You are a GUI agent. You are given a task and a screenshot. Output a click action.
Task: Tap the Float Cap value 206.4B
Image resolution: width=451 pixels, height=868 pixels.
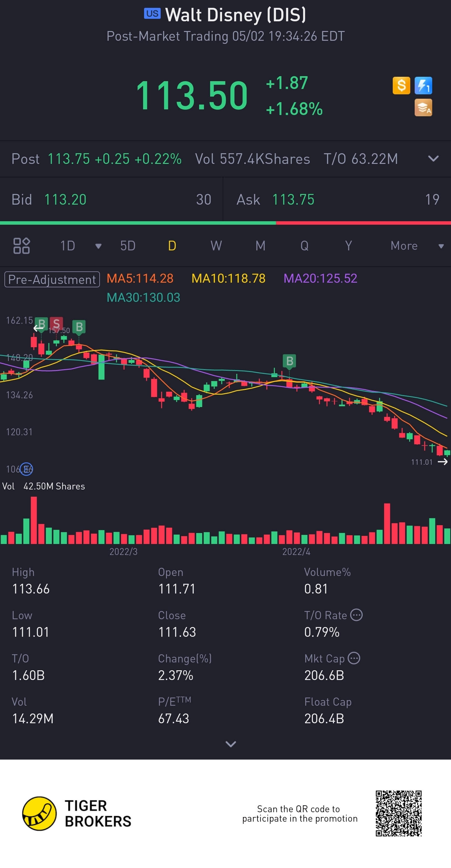(x=324, y=719)
